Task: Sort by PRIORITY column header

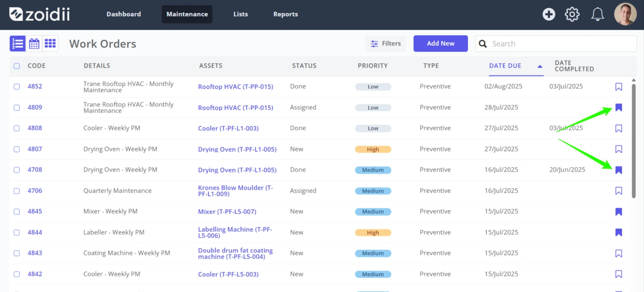Action: click(372, 66)
